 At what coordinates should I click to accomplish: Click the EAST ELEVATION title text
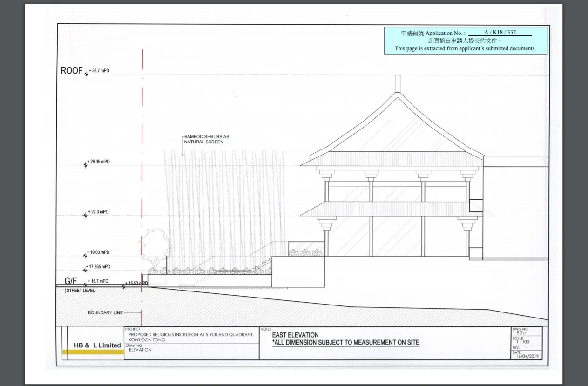[295, 335]
